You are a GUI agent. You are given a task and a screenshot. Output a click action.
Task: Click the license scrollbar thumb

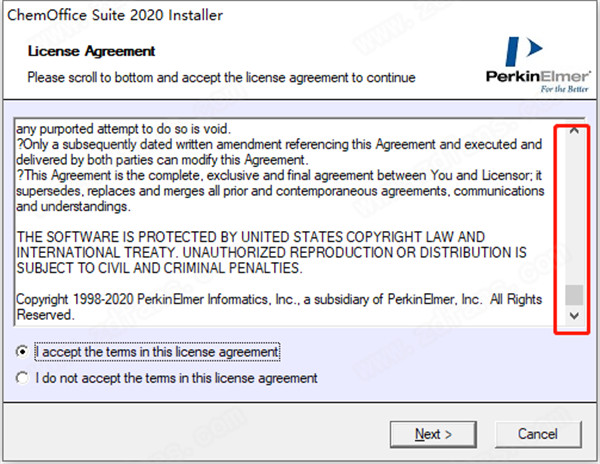[x=573, y=295]
